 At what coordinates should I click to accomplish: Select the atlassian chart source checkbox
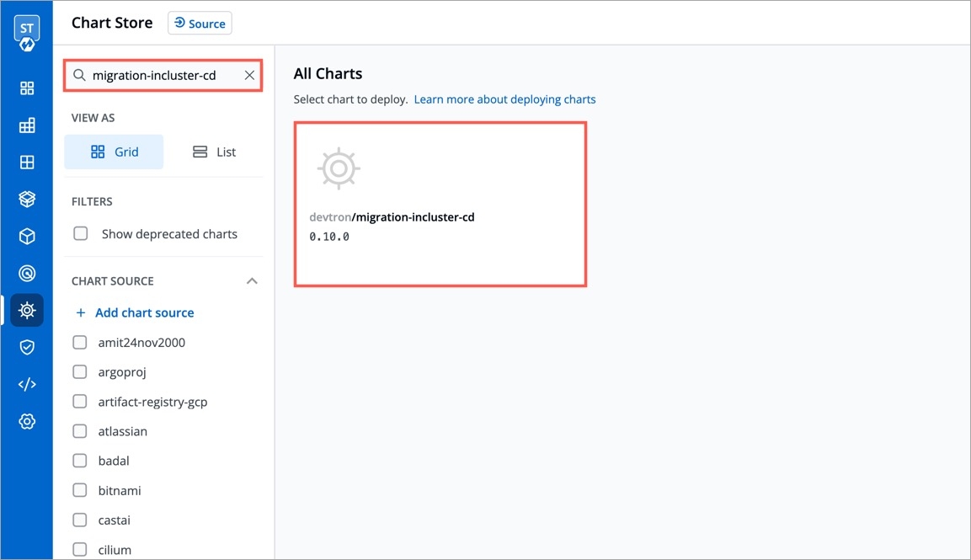(80, 431)
